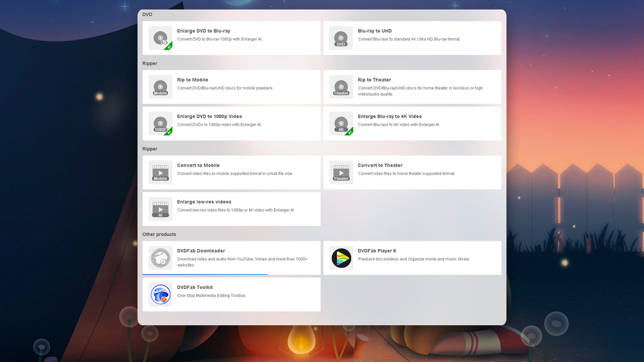The height and width of the screenshot is (362, 644).
Task: Open Convert to Theater title
Action: 380,165
